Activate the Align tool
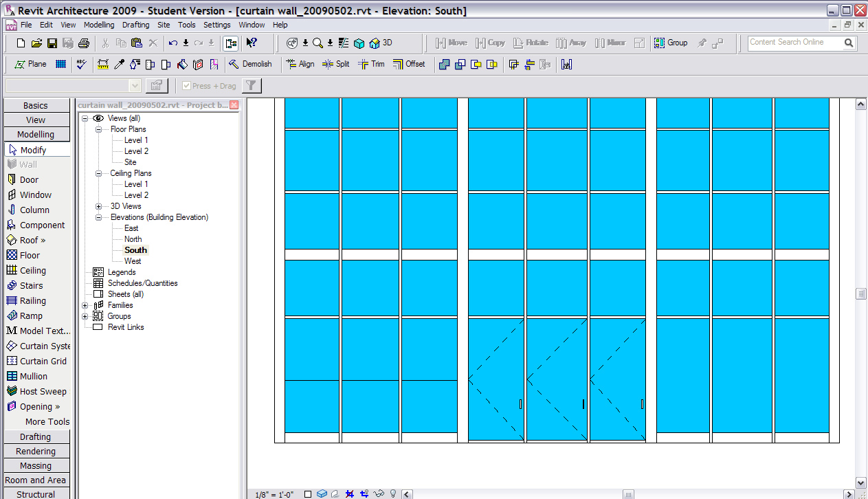This screenshot has height=499, width=868. (300, 64)
